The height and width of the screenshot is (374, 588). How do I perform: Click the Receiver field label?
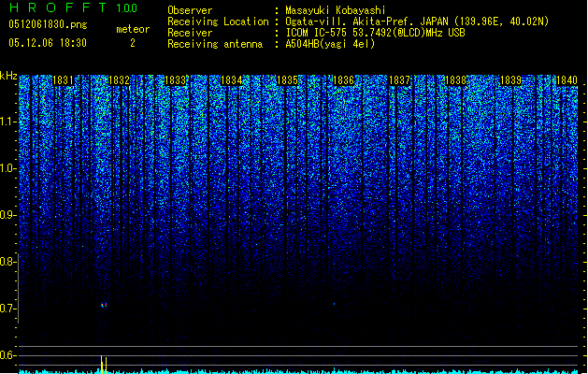coord(190,33)
